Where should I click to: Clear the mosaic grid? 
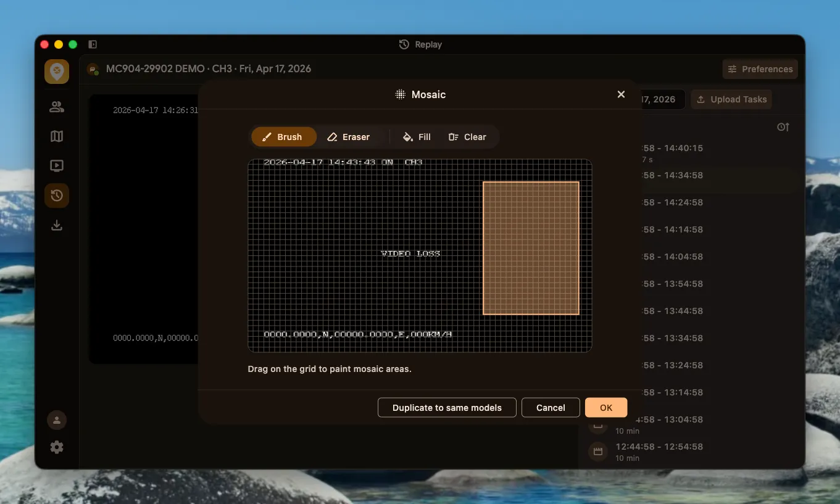[468, 137]
